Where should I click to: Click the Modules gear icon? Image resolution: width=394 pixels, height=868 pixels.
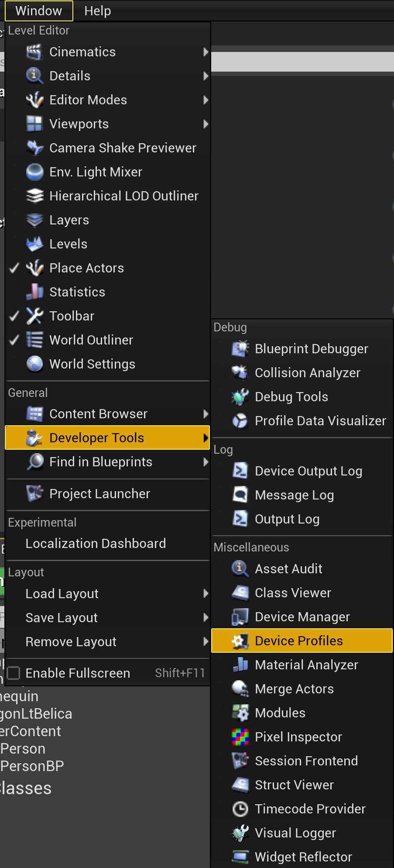point(240,713)
